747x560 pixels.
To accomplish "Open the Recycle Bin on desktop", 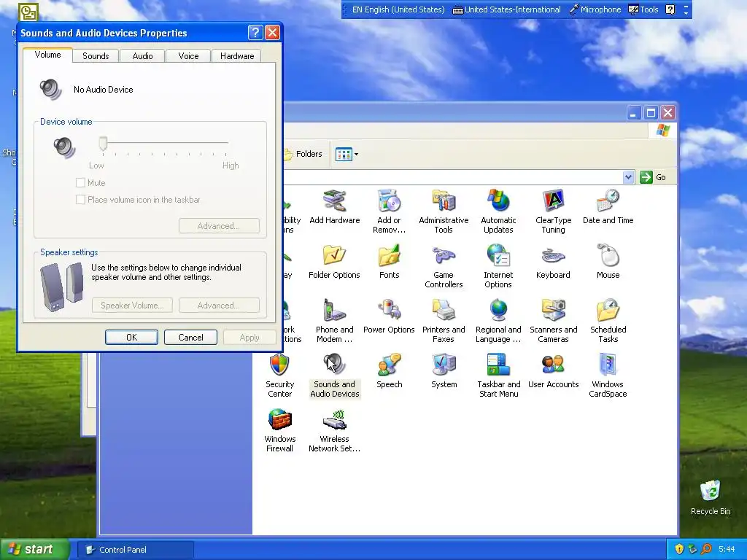I will tap(711, 497).
